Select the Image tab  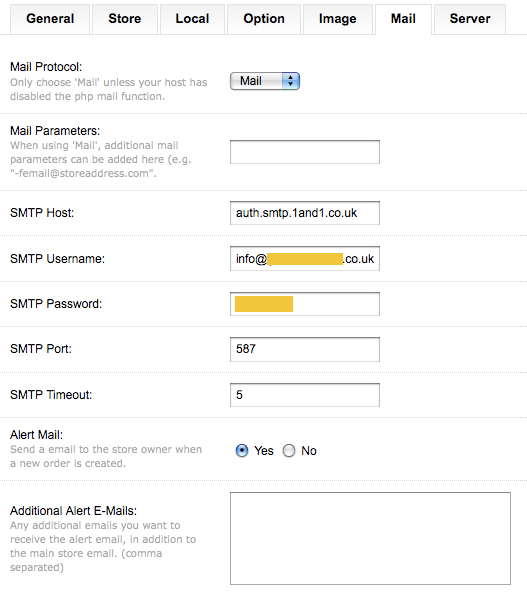[338, 19]
